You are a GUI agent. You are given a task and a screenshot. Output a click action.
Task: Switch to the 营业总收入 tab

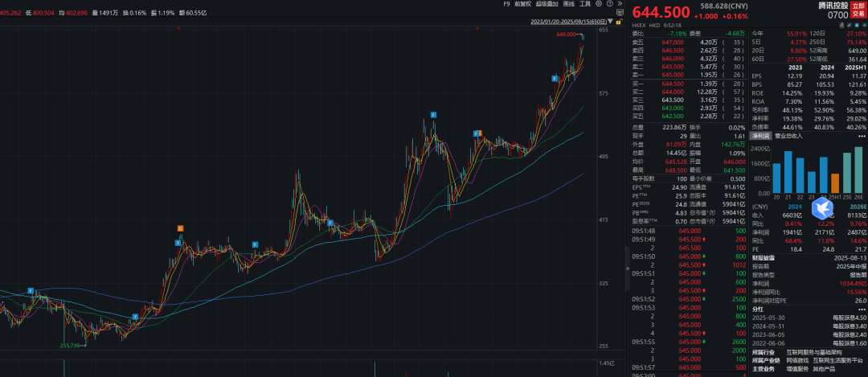click(x=789, y=135)
